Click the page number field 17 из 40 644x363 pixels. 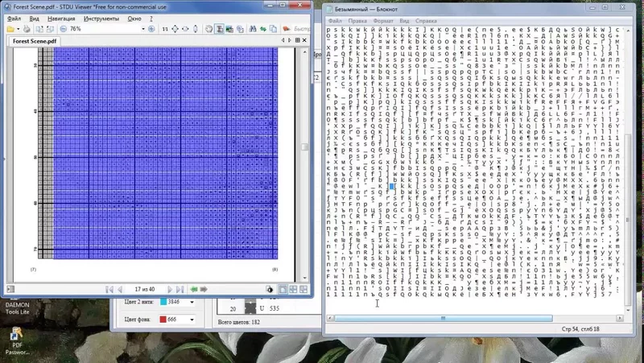click(145, 290)
